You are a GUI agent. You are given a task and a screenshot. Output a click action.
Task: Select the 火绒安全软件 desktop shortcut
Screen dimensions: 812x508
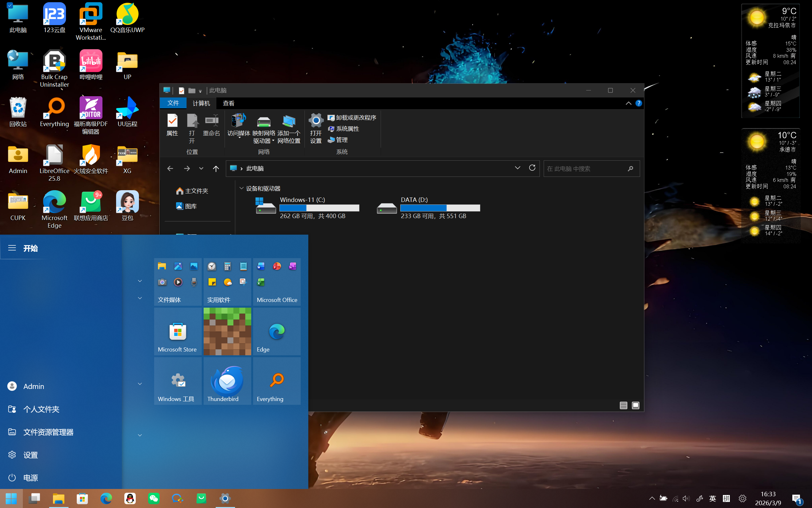(91, 159)
